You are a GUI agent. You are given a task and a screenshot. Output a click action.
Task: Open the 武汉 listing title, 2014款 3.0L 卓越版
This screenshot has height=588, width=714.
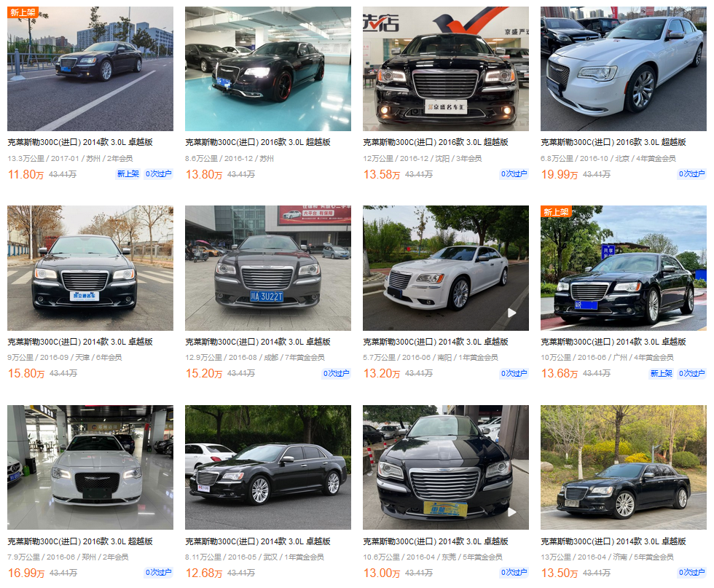(x=258, y=541)
